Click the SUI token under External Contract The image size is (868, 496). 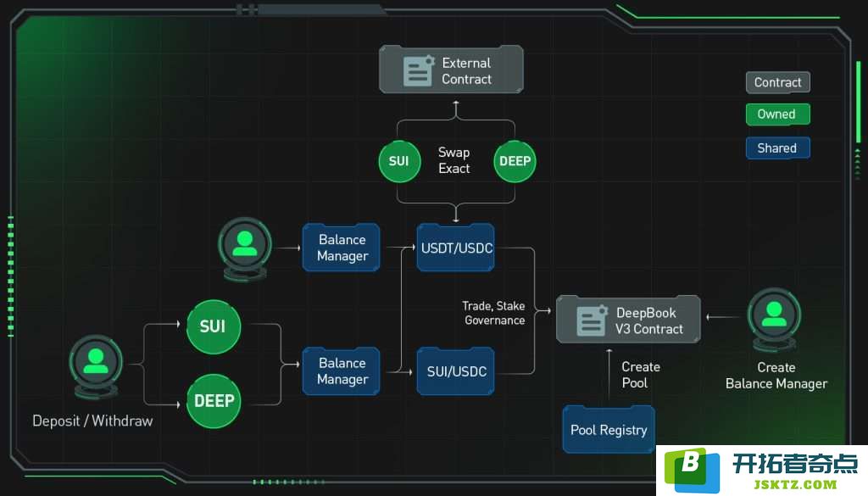(x=399, y=161)
